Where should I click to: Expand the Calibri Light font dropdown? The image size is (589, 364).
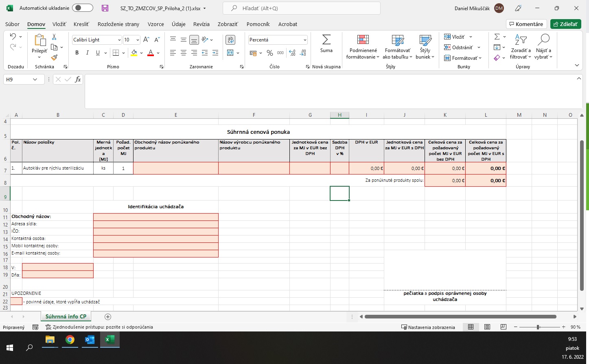click(x=119, y=40)
